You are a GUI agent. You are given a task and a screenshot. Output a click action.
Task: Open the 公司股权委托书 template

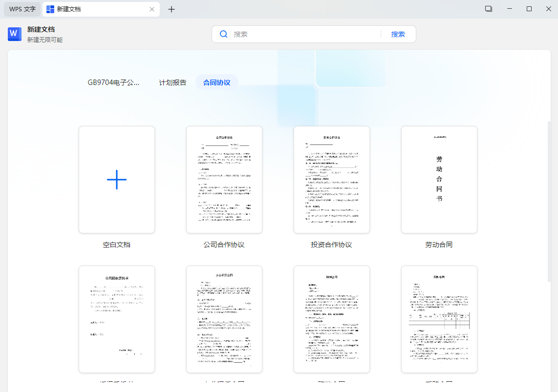116,319
